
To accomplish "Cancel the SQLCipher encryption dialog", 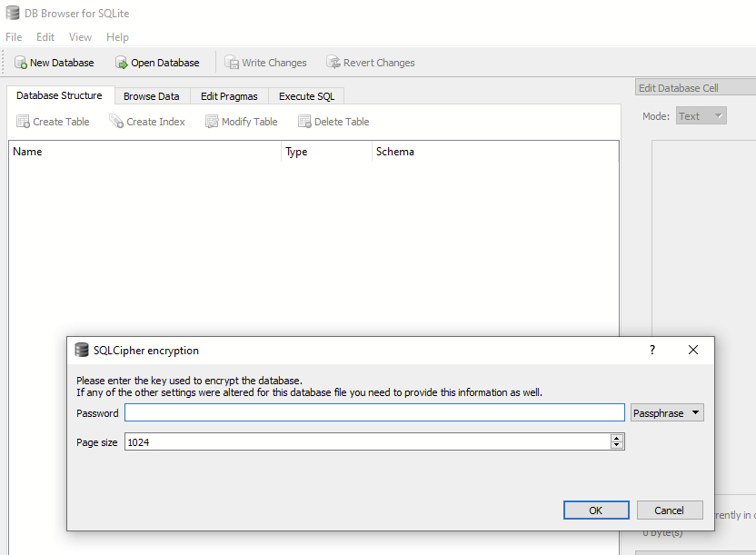I will pyautogui.click(x=669, y=510).
